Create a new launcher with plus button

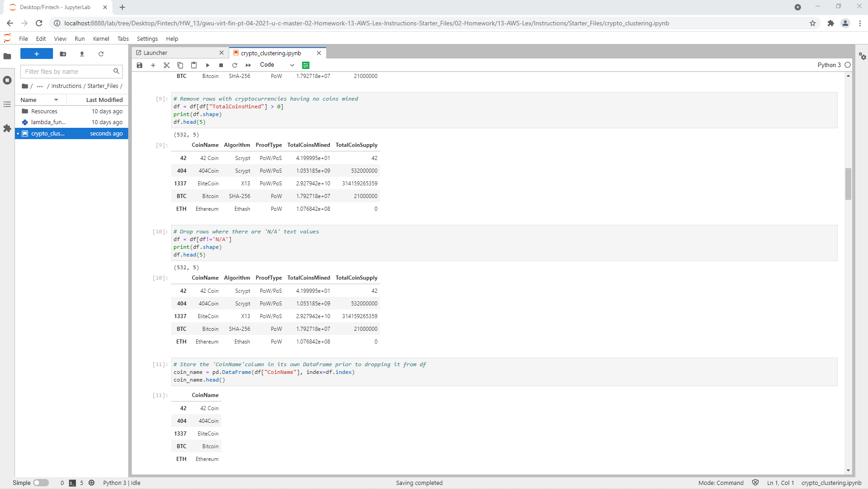pos(37,54)
